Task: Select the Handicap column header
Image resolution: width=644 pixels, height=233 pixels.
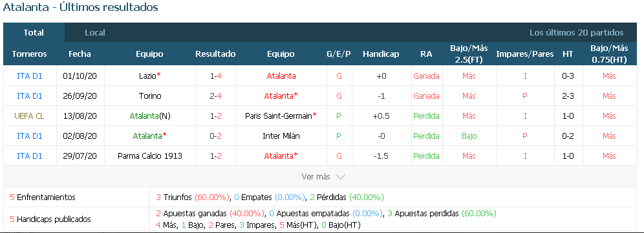Action: (x=381, y=54)
